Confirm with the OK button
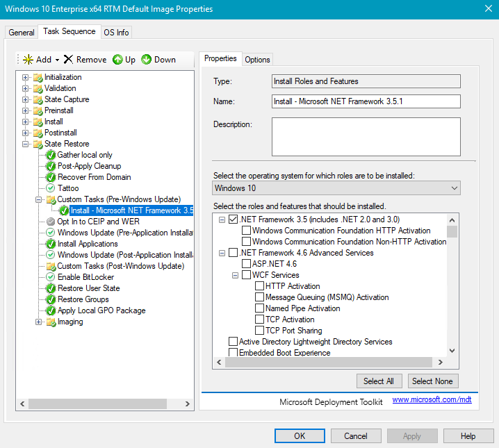 point(300,436)
